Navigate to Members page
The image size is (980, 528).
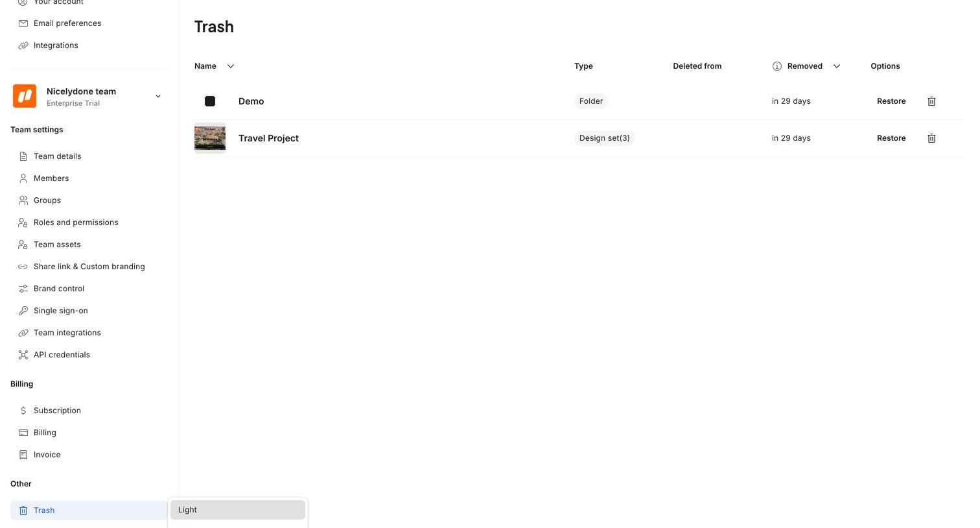89,178
